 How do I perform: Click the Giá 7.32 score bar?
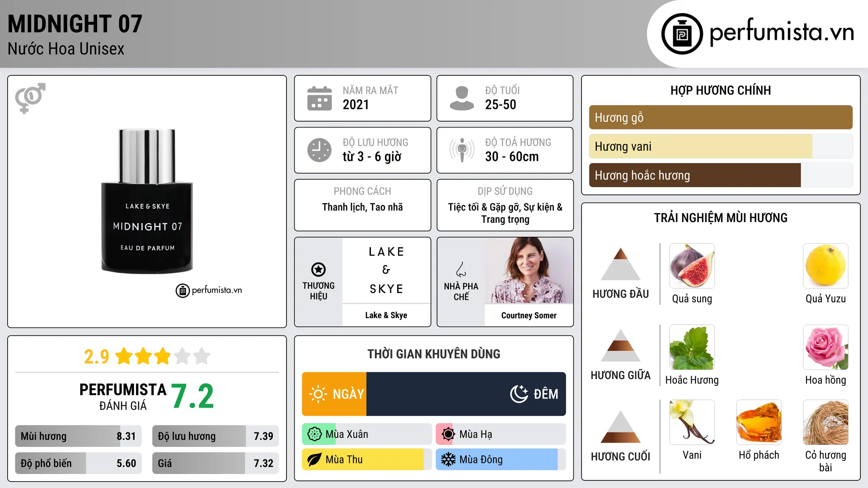point(215,463)
